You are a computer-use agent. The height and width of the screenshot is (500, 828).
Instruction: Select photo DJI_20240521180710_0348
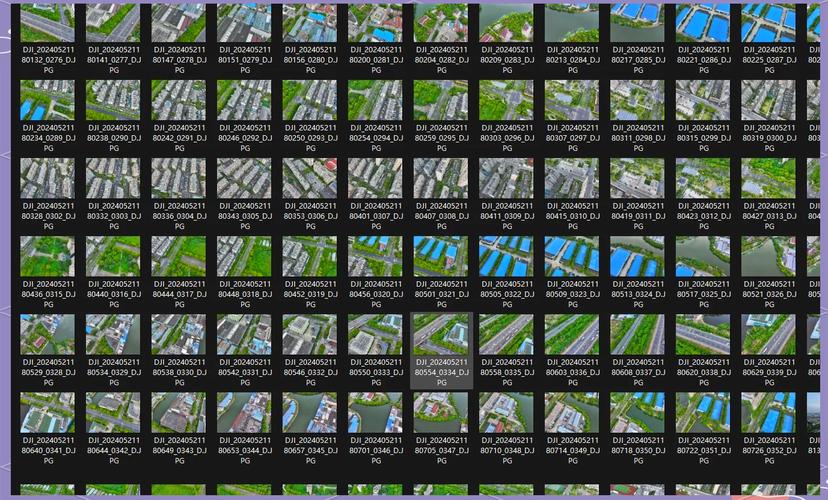coord(506,412)
